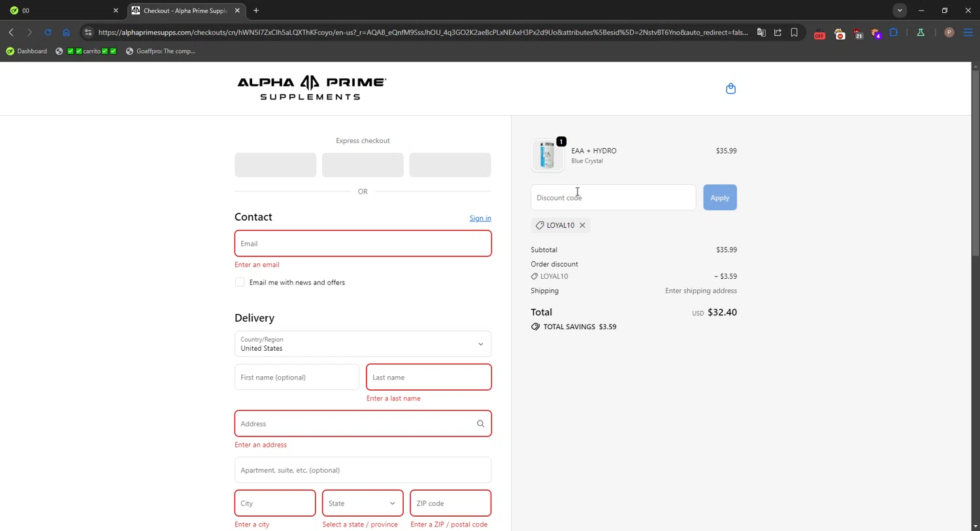Click the address search magnifier icon
980x531 pixels.
click(x=480, y=424)
